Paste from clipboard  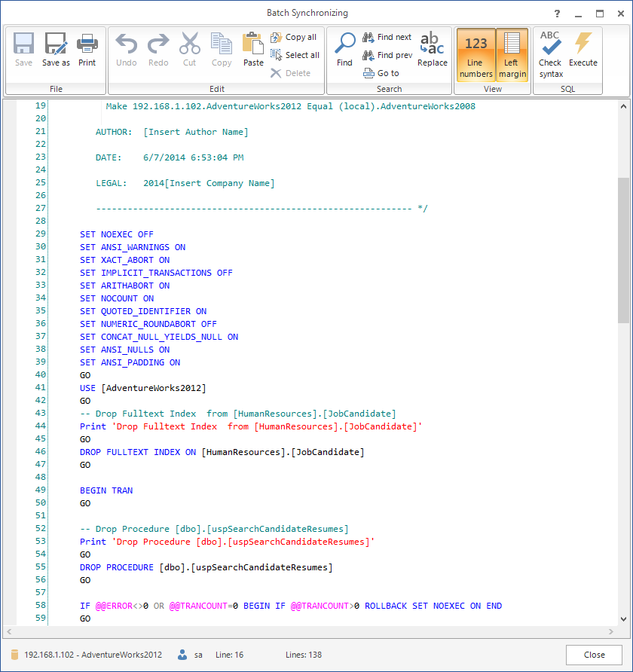253,49
